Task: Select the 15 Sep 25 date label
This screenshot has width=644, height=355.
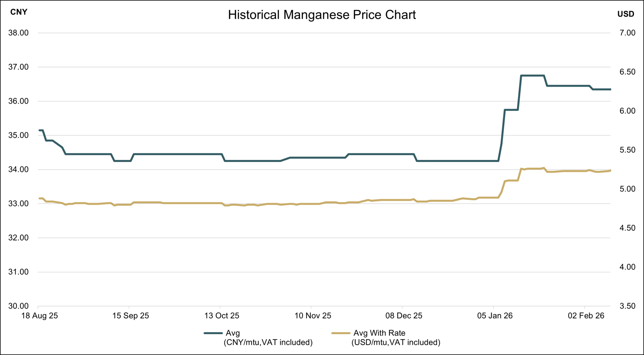Action: point(130,316)
